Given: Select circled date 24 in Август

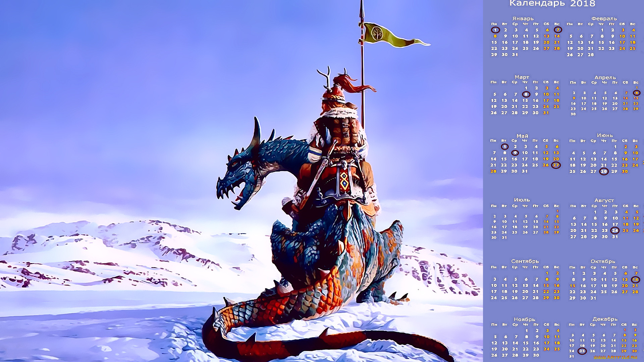Looking at the screenshot, I should (615, 231).
